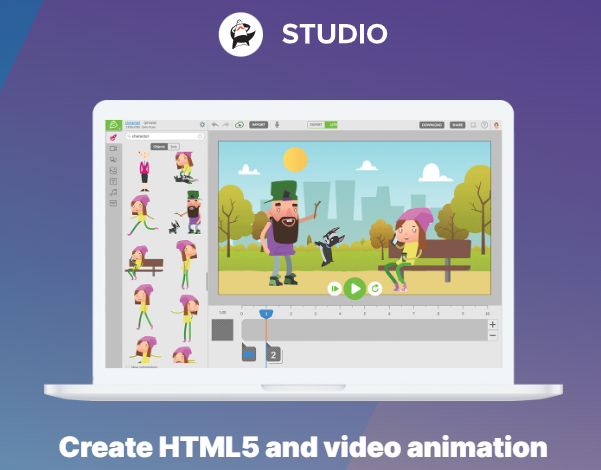Image resolution: width=601 pixels, height=470 pixels.
Task: Click the play from current position button
Action: tap(335, 288)
